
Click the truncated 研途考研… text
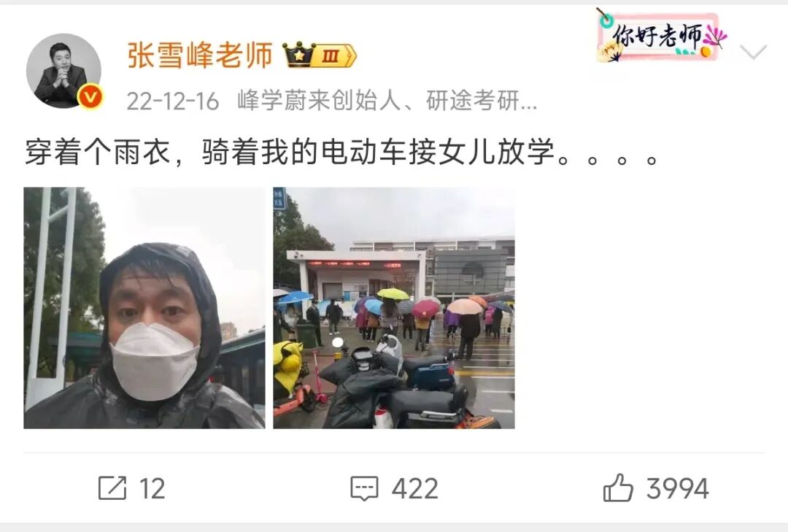(482, 101)
